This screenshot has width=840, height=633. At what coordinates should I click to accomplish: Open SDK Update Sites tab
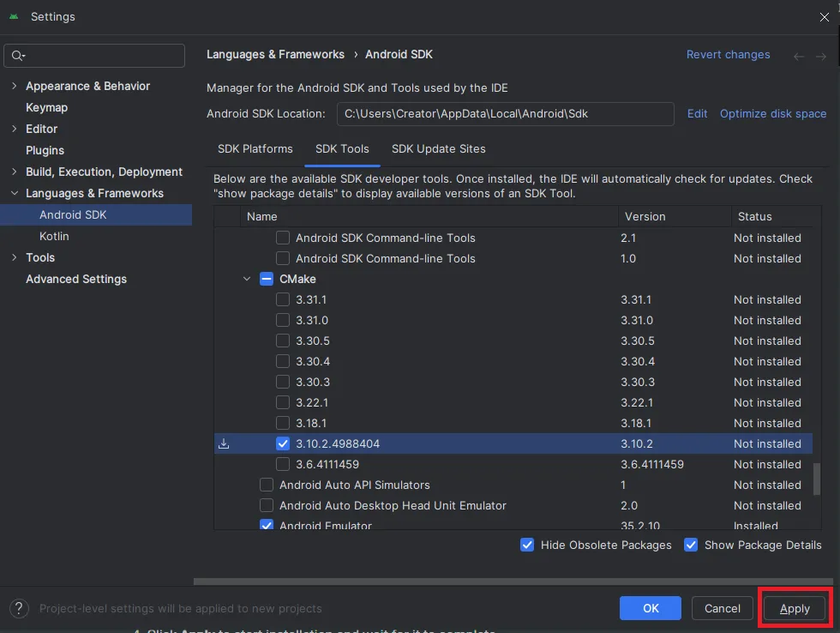click(438, 149)
